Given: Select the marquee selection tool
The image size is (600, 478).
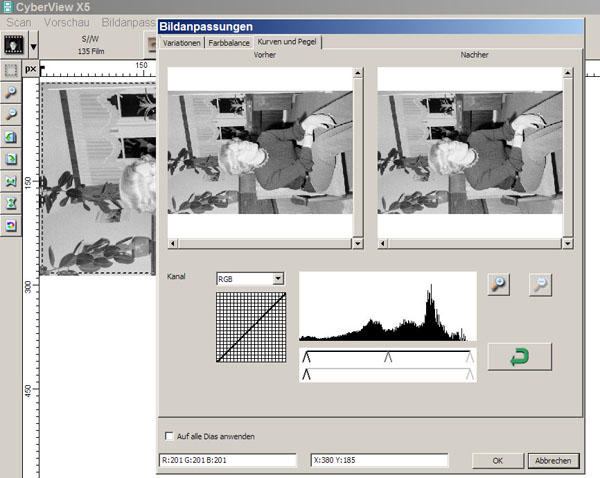Looking at the screenshot, I should pyautogui.click(x=12, y=70).
